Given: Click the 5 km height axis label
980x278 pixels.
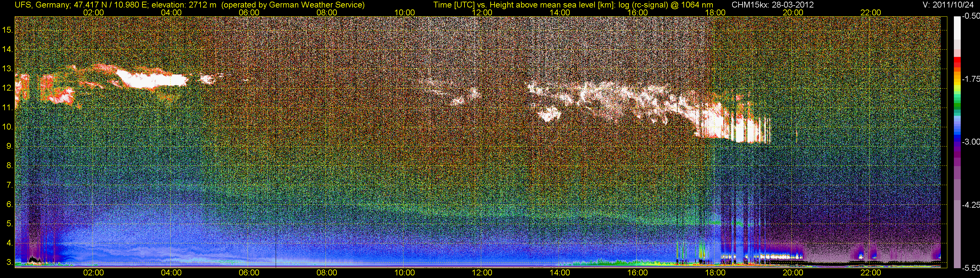Looking at the screenshot, I should (9, 224).
